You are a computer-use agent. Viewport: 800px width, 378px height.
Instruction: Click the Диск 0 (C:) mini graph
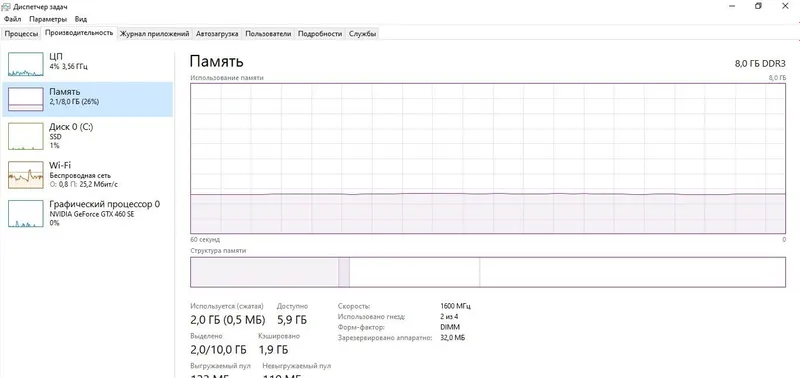(x=26, y=137)
